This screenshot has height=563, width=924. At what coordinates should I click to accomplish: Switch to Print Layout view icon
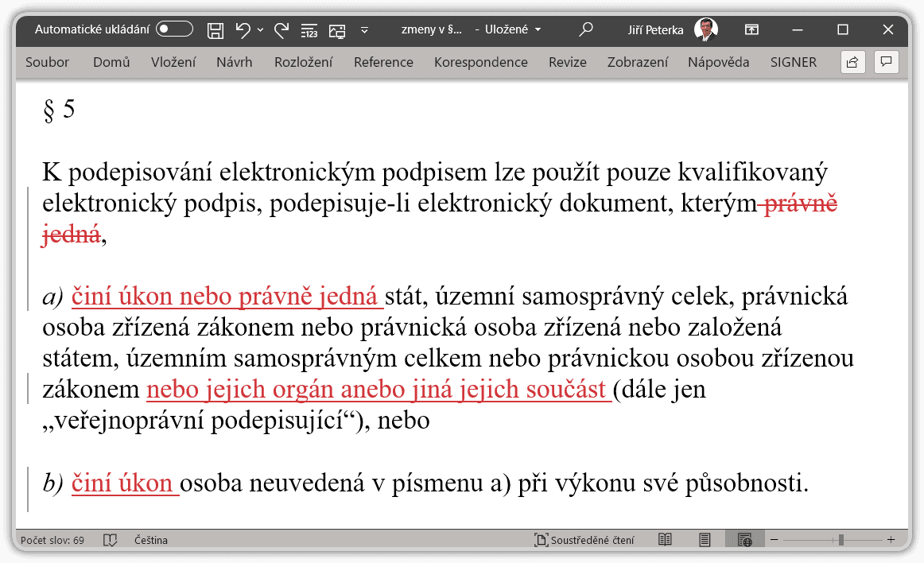point(705,540)
